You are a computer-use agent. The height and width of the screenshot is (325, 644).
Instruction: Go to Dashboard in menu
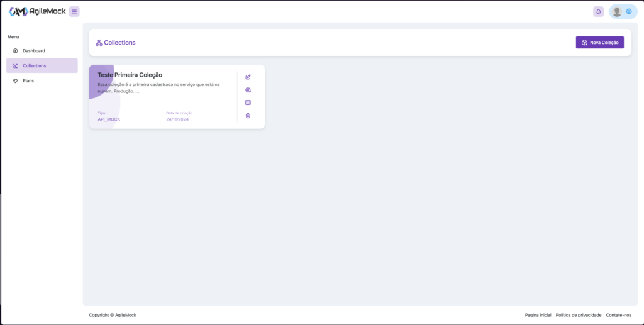click(42, 51)
